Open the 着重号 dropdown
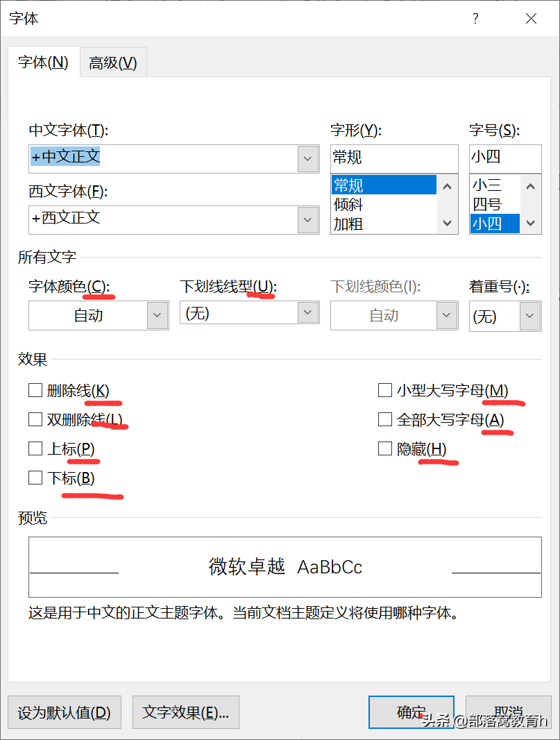Viewport: 560px width, 740px height. click(529, 316)
